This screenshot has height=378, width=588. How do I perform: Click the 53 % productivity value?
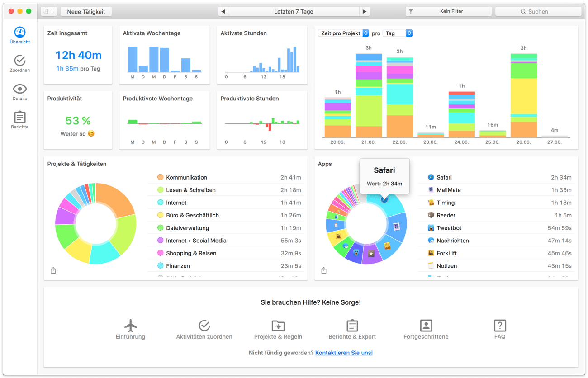78,121
